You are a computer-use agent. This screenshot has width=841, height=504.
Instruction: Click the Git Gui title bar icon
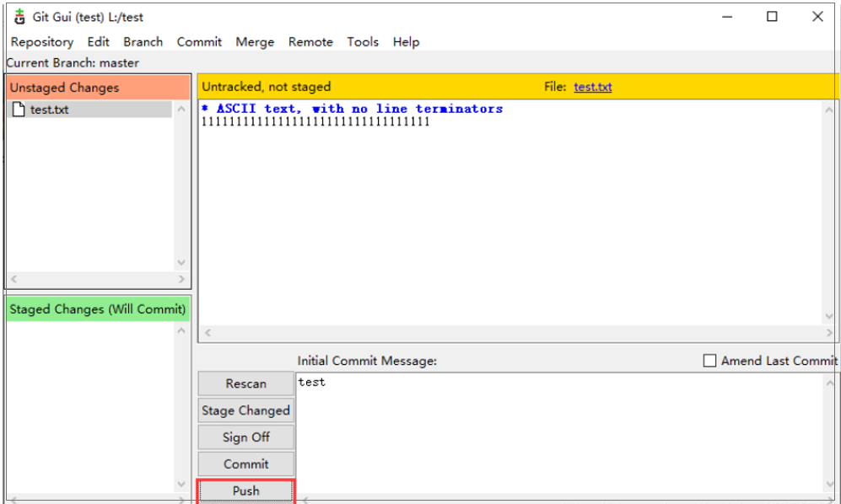tap(20, 17)
